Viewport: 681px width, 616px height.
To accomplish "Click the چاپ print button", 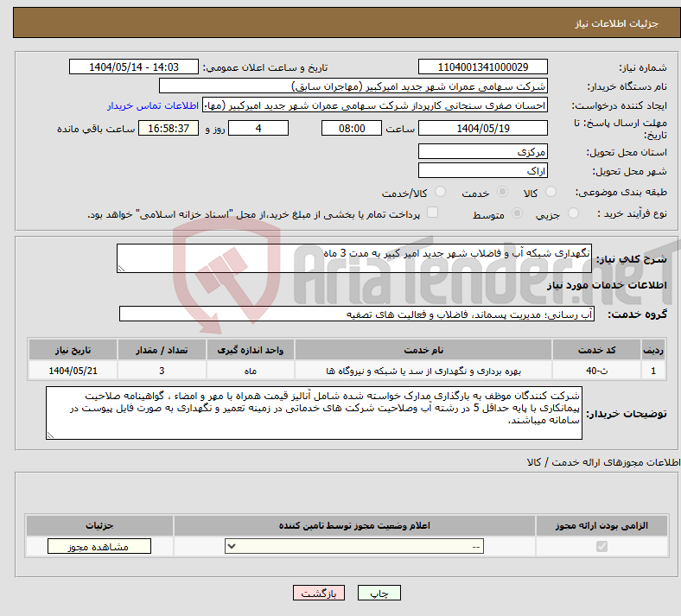I will (x=379, y=593).
